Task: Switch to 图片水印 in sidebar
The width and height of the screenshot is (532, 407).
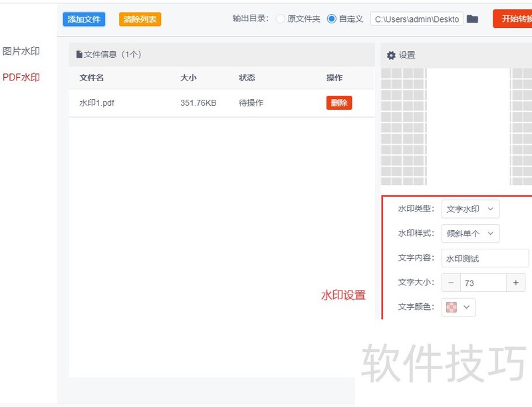Action: click(21, 51)
